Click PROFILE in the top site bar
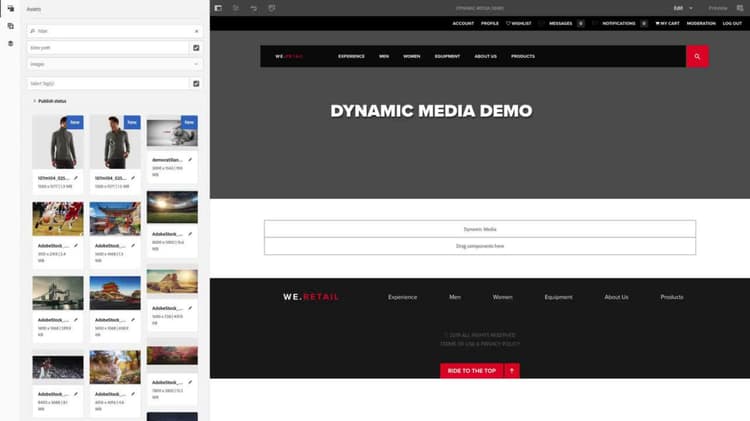 point(490,23)
